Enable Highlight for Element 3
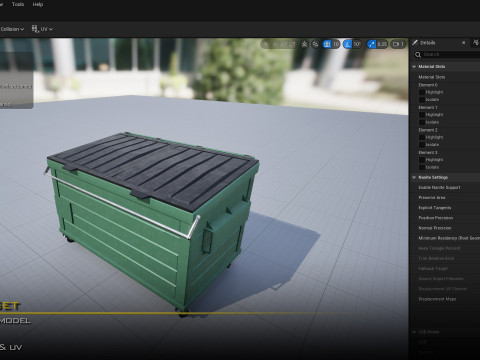This screenshot has height=360, width=480. pyautogui.click(x=422, y=160)
